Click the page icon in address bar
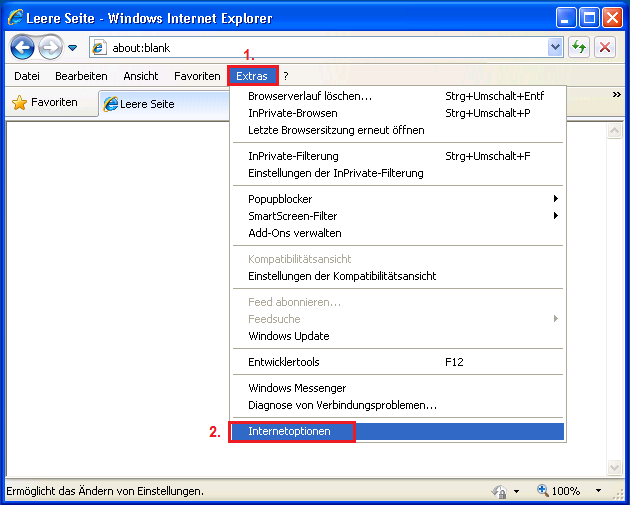The width and height of the screenshot is (630, 505). pyautogui.click(x=99, y=48)
